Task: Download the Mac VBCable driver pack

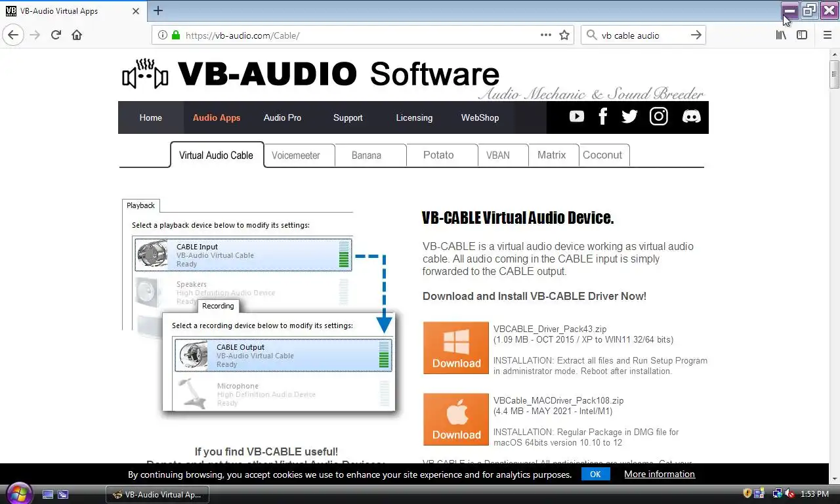Action: (456, 419)
